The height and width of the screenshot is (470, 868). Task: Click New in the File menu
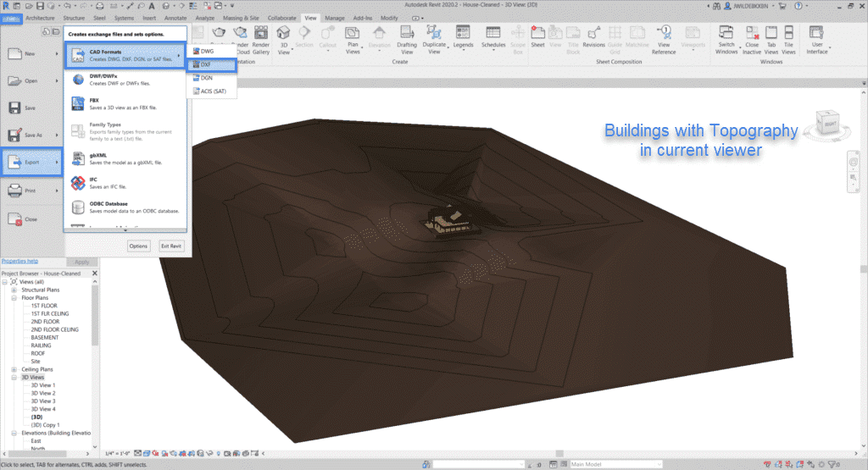pyautogui.click(x=31, y=53)
